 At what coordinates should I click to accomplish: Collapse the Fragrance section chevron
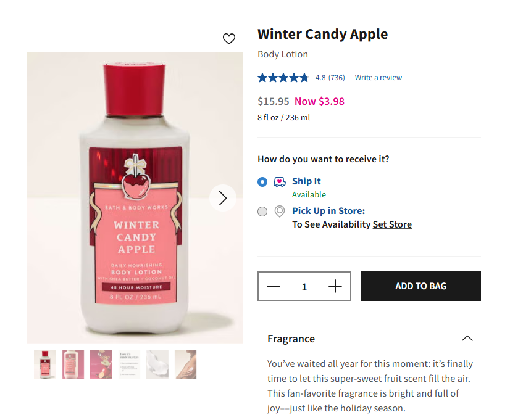click(467, 339)
